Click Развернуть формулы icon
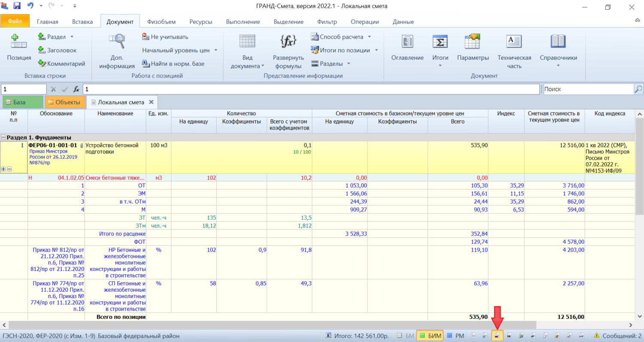Screen dimensions: 644x342 tap(288, 42)
